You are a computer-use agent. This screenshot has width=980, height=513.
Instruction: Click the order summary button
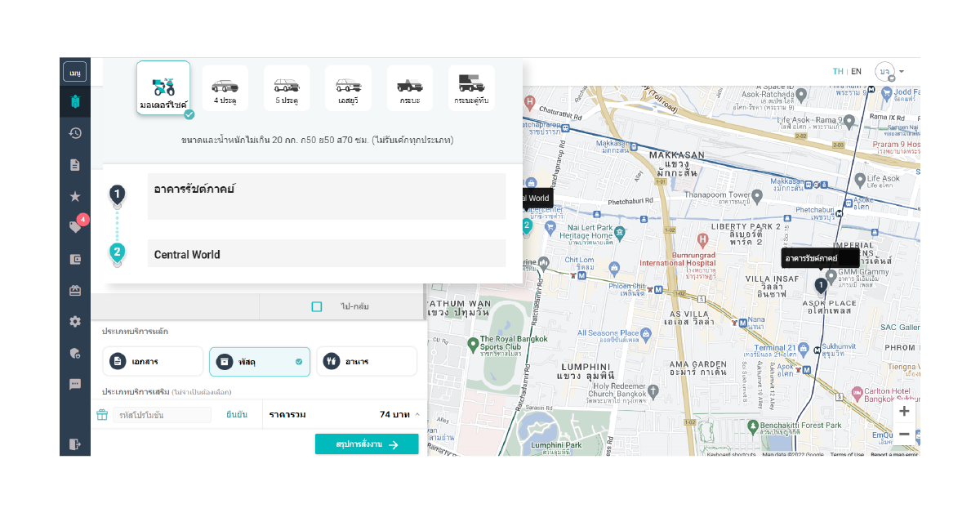click(x=367, y=444)
